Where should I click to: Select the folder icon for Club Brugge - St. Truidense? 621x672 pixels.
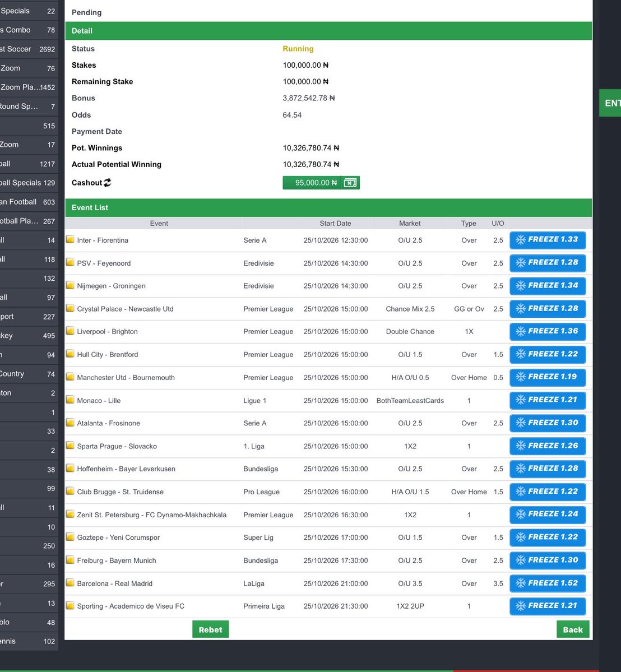coord(70,491)
